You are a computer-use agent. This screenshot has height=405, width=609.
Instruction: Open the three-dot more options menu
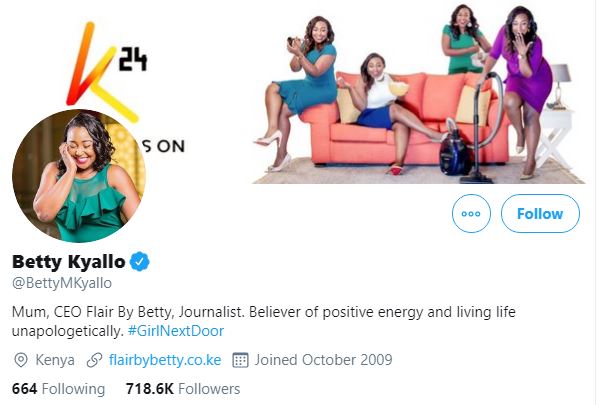[x=471, y=214]
